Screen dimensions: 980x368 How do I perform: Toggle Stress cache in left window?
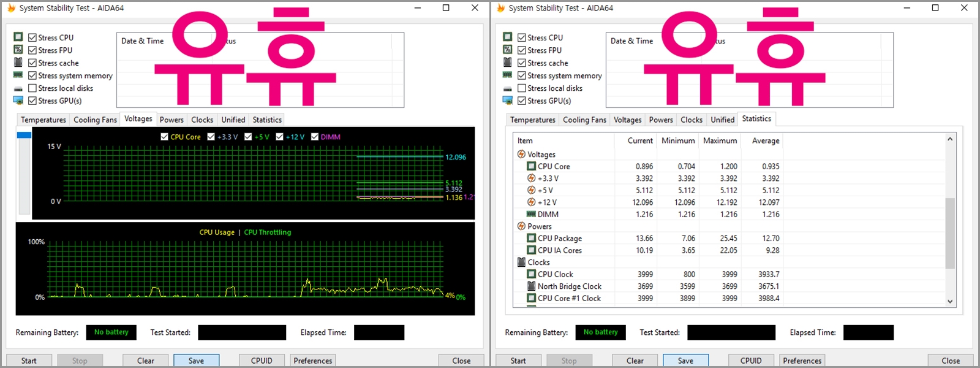tap(32, 63)
